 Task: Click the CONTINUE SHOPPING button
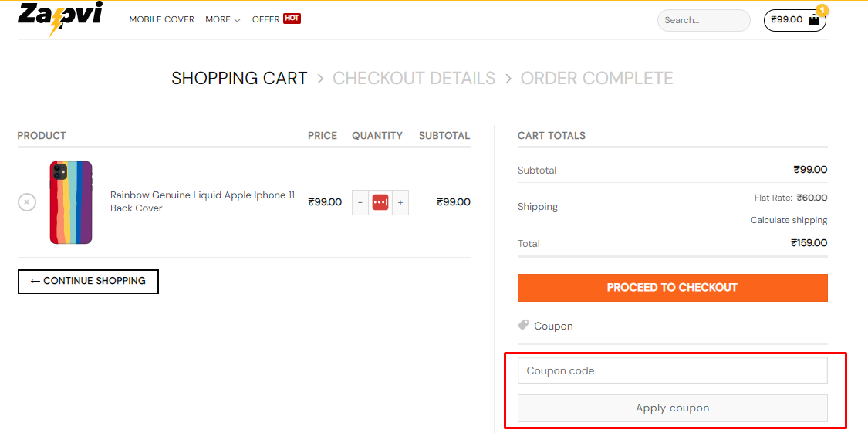88,281
